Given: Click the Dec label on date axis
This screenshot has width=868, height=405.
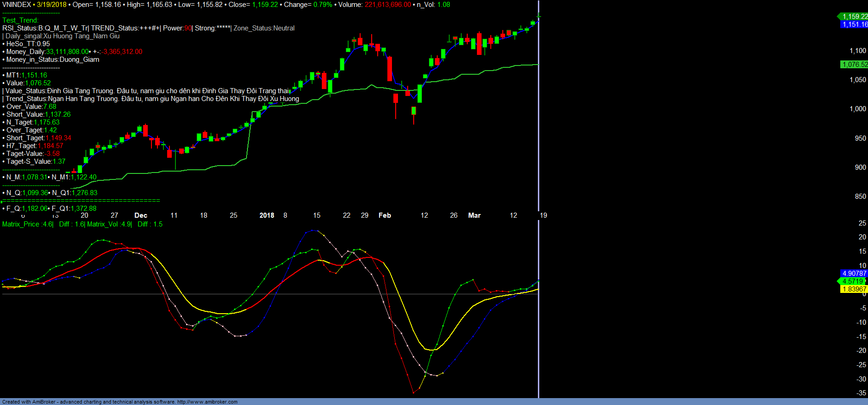Looking at the screenshot, I should (x=141, y=215).
